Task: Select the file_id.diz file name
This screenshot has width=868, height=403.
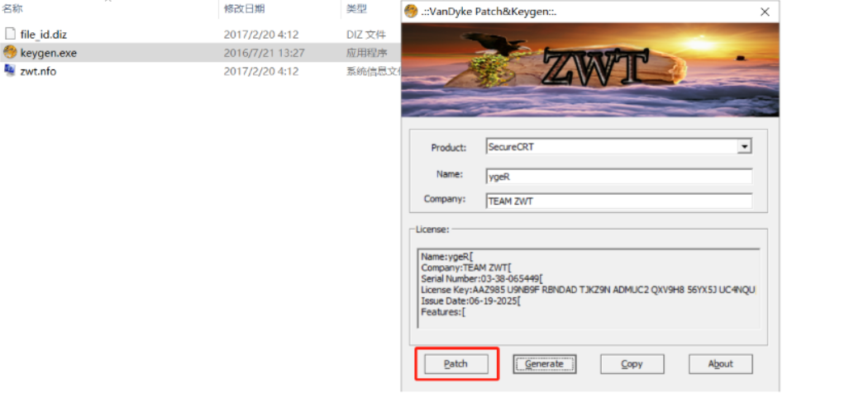Action: click(x=44, y=35)
